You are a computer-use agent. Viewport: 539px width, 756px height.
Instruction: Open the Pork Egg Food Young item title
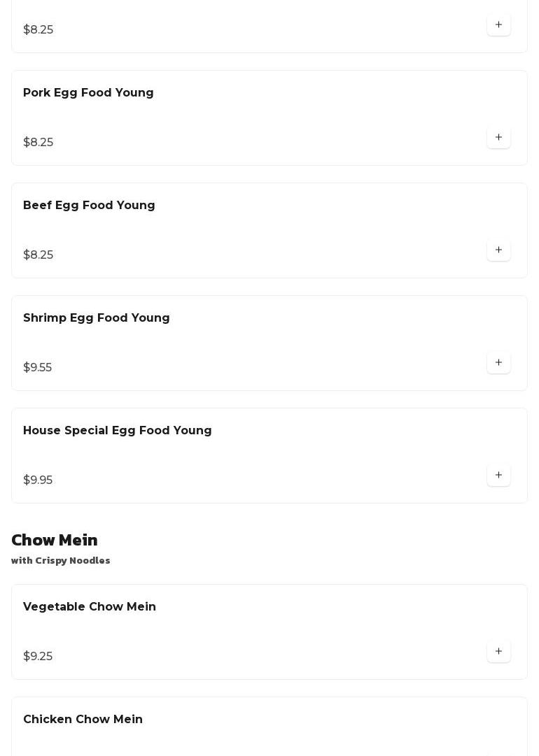click(x=88, y=93)
